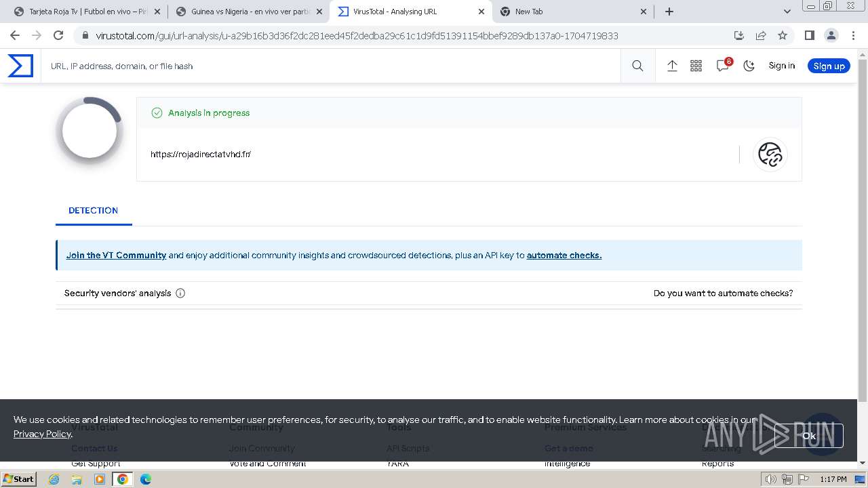Click the volume speaker tray icon
Viewport: 868px width, 488px height.
point(771,479)
